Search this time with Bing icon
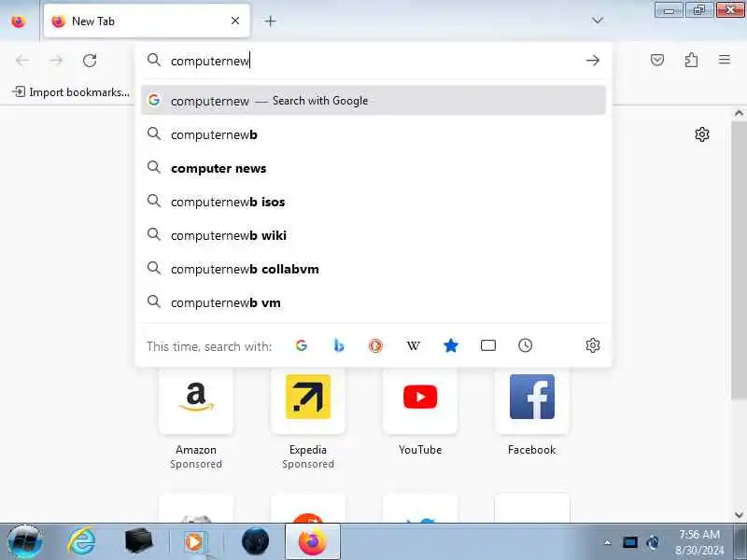This screenshot has height=560, width=747. [x=339, y=345]
